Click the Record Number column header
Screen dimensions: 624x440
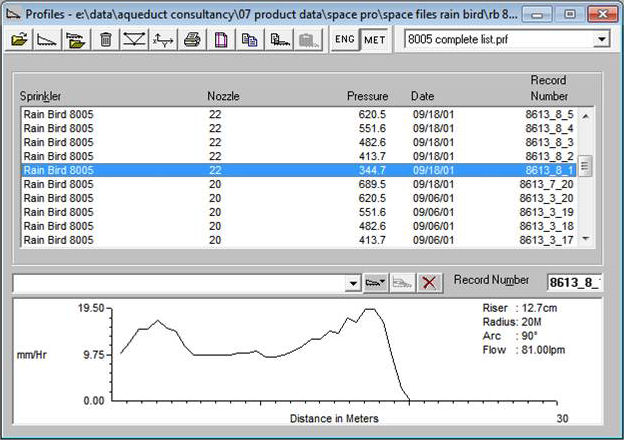point(549,88)
